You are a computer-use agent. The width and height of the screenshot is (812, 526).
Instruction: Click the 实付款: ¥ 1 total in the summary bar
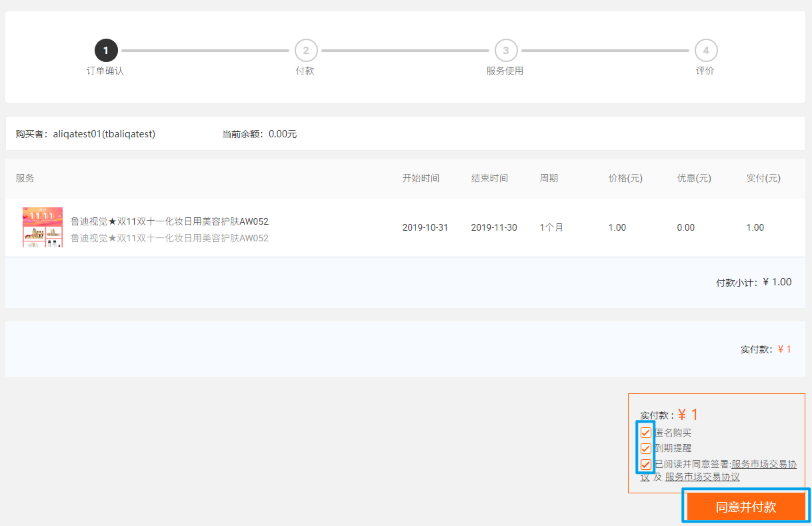[766, 349]
